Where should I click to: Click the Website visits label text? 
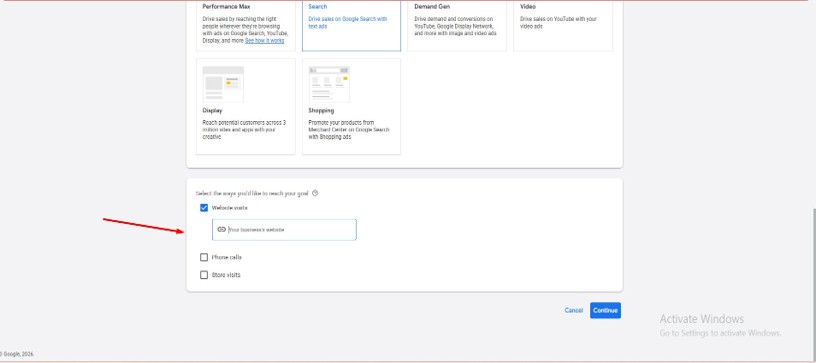click(x=230, y=208)
